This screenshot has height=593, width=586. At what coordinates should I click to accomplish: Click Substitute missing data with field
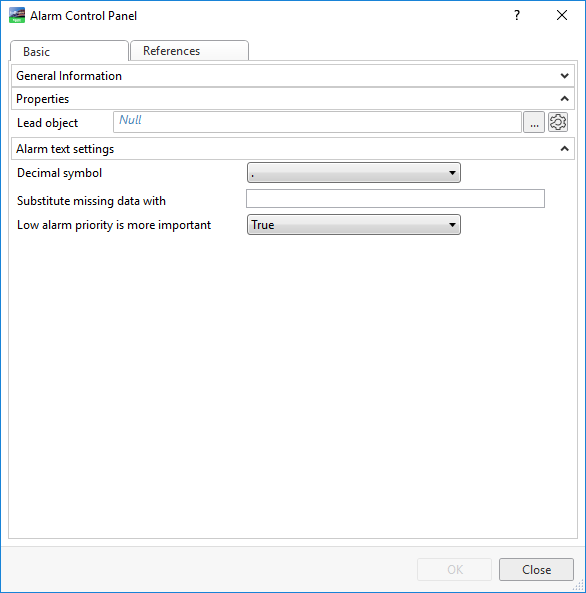point(395,199)
